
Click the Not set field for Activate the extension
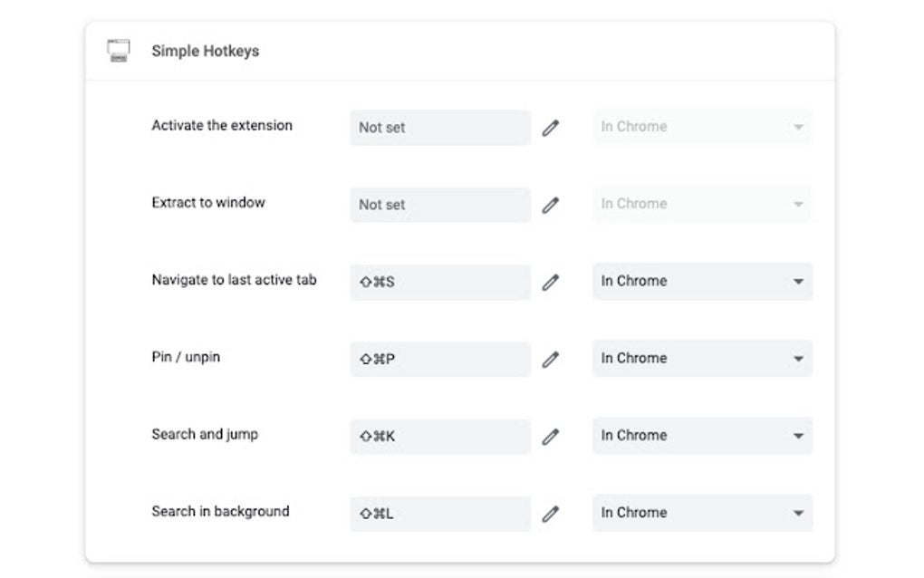coord(440,128)
